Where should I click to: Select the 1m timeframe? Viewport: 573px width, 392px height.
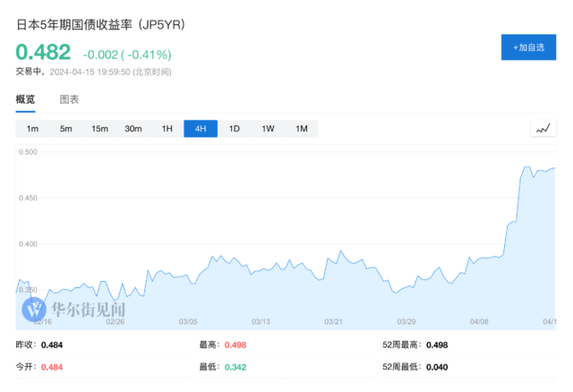tap(32, 129)
